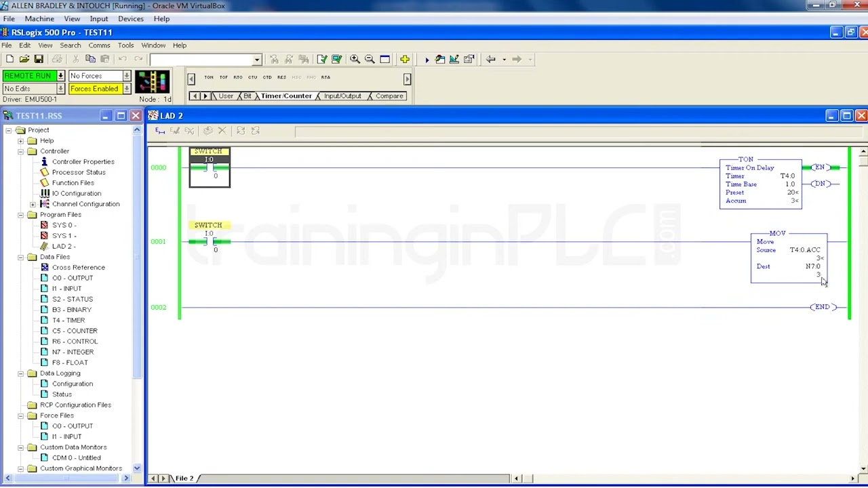Open Controller Properties in project tree
This screenshot has width=868, height=488.
[x=83, y=161]
